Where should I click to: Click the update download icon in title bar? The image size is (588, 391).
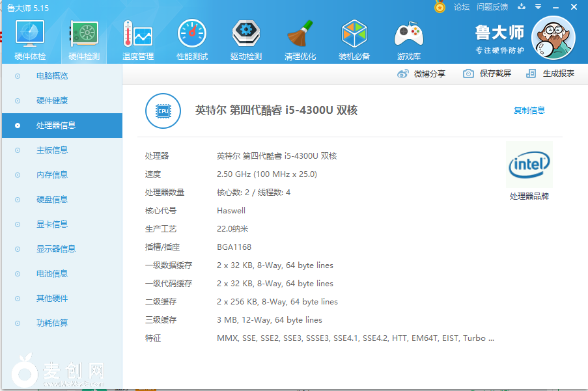tap(521, 7)
